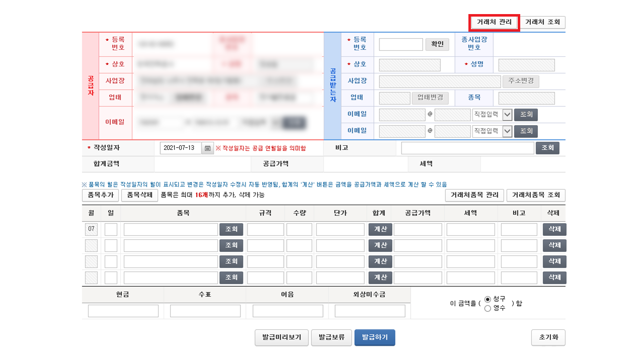The height and width of the screenshot is (362, 644).
Task: Click 조회 on first 이메일 row
Action: [526, 115]
